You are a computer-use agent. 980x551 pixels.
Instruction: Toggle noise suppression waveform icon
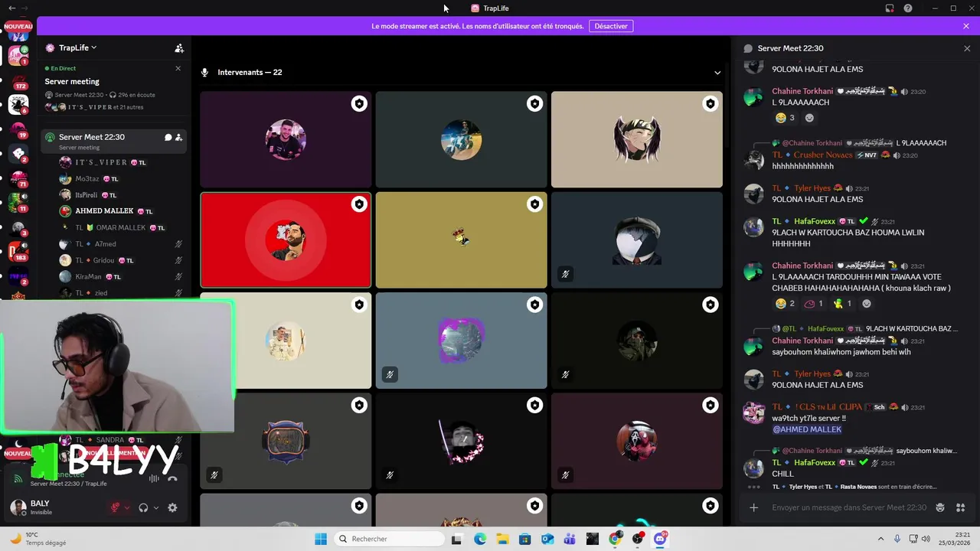pos(154,478)
